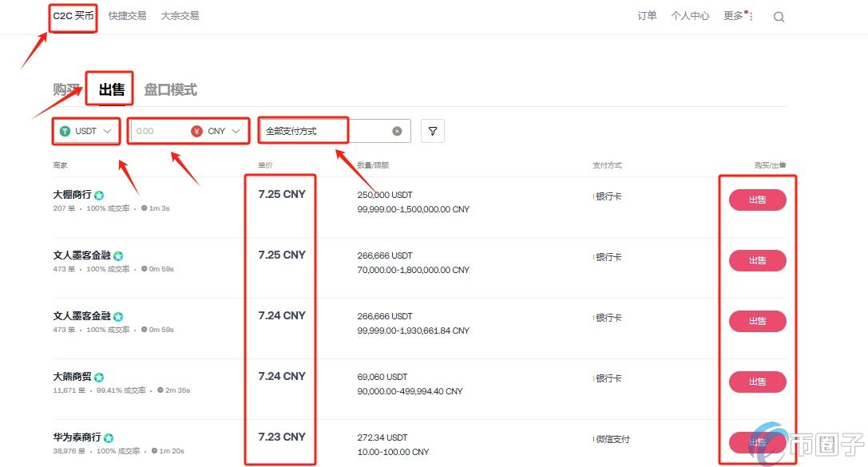The image size is (868, 467).
Task: Switch to the 盘口模式 tab
Action: coord(170,89)
